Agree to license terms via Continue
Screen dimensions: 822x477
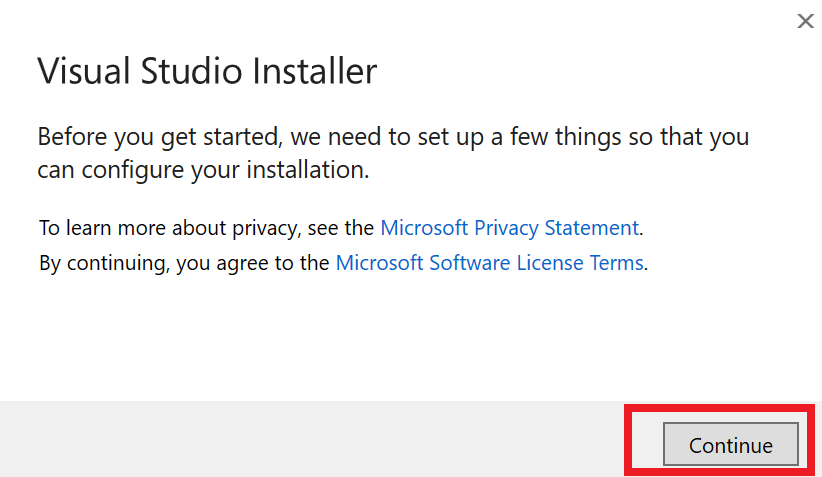click(731, 445)
